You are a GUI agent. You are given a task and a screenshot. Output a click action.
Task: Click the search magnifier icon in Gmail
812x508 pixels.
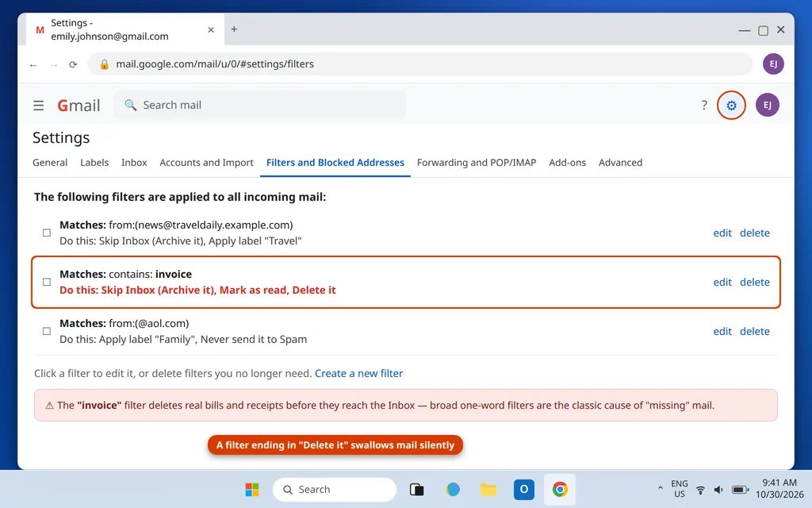pyautogui.click(x=131, y=106)
